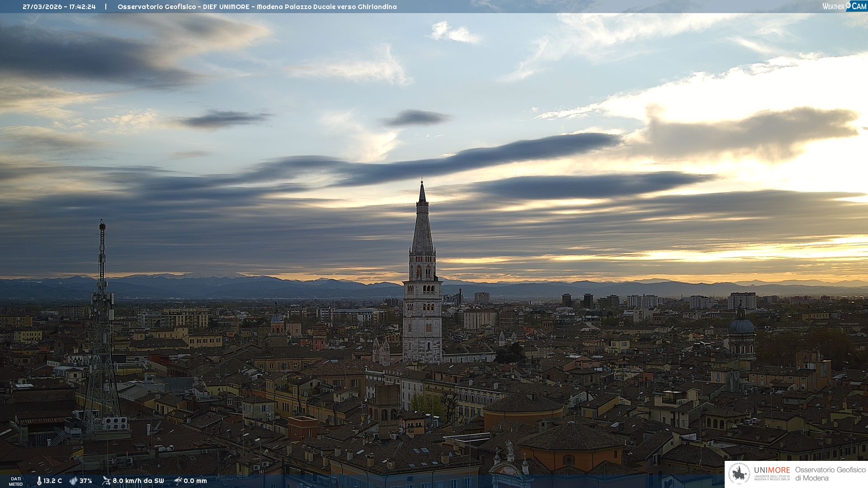Click the 0.0 mm rainfall value
The width and height of the screenshot is (868, 488).
195,481
